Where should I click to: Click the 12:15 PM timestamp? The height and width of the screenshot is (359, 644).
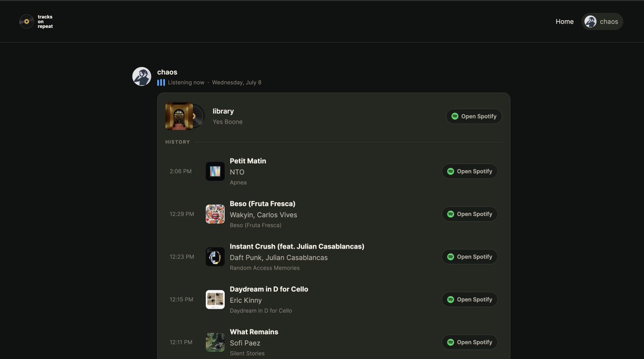coord(181,299)
